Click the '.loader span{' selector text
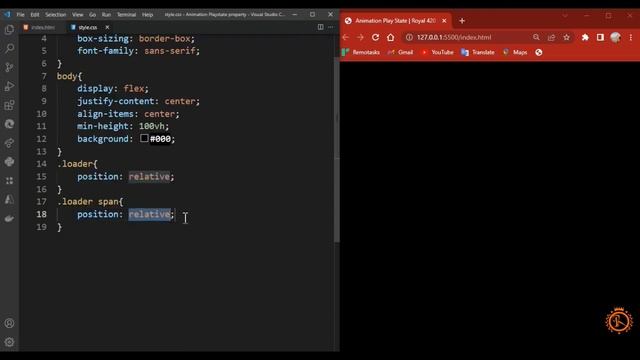The image size is (640, 360). point(90,202)
